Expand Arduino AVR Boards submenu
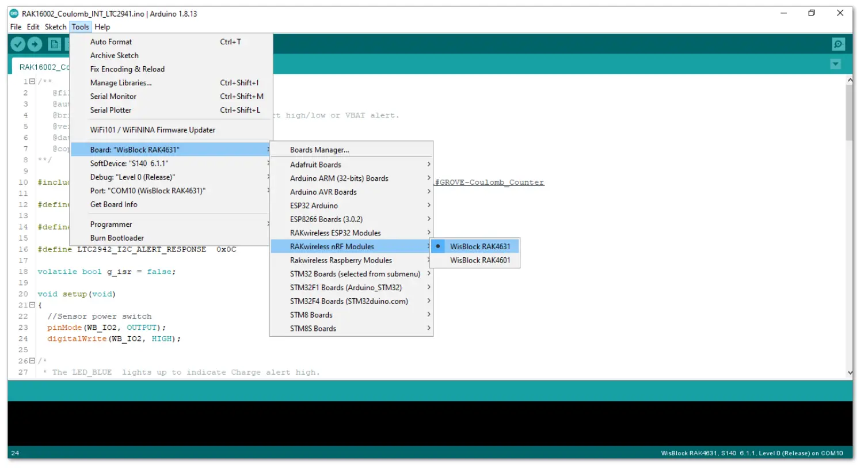Screen dimensions: 868x468 click(351, 192)
